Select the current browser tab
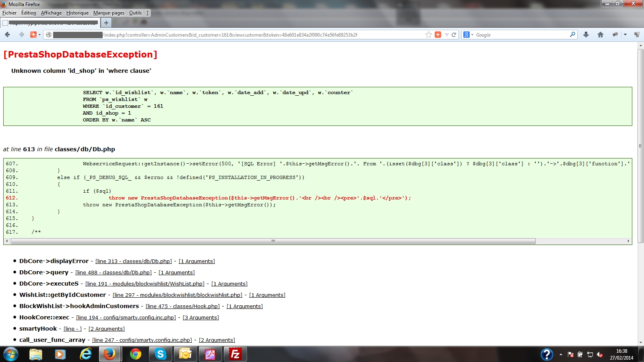The height and width of the screenshot is (362, 644). click(50, 23)
